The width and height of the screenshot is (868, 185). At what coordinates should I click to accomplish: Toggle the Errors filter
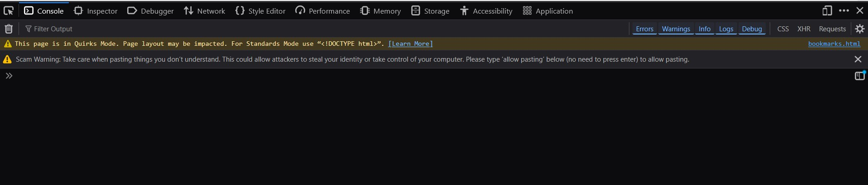pos(644,29)
